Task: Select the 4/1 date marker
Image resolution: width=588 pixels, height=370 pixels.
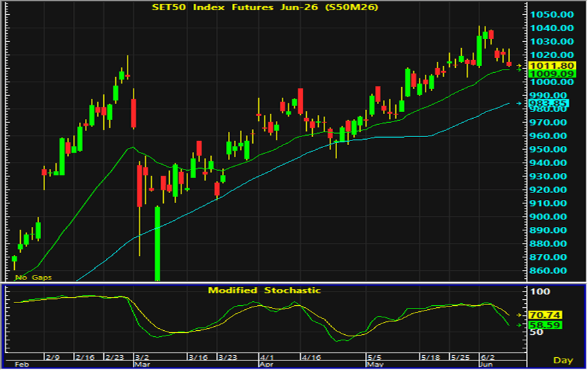Action: pyautogui.click(x=267, y=357)
